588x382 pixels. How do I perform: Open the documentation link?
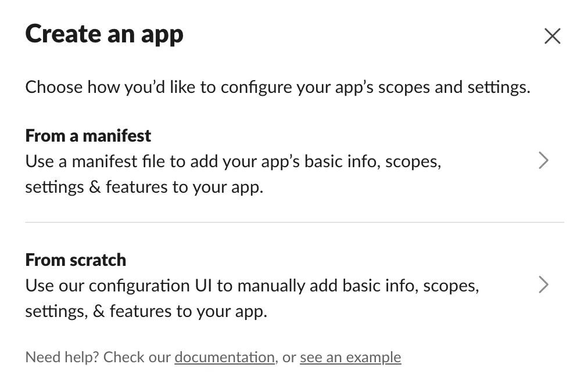coord(224,356)
